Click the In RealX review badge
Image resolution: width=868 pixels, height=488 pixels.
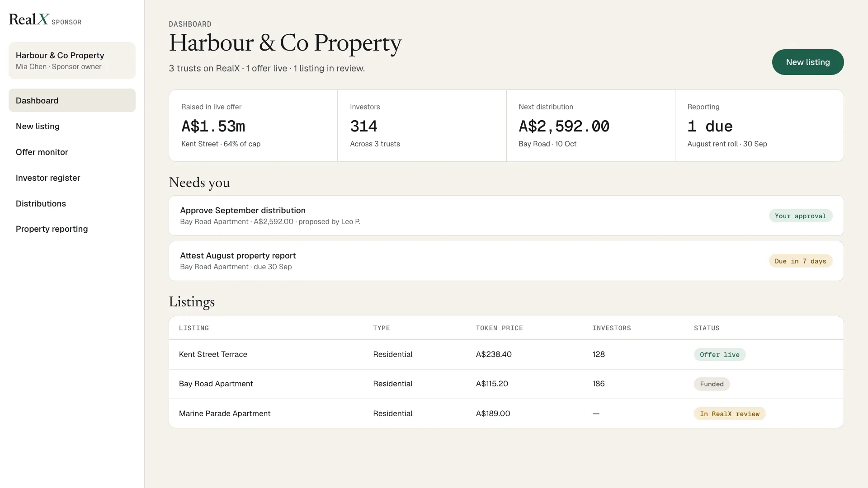click(x=729, y=414)
